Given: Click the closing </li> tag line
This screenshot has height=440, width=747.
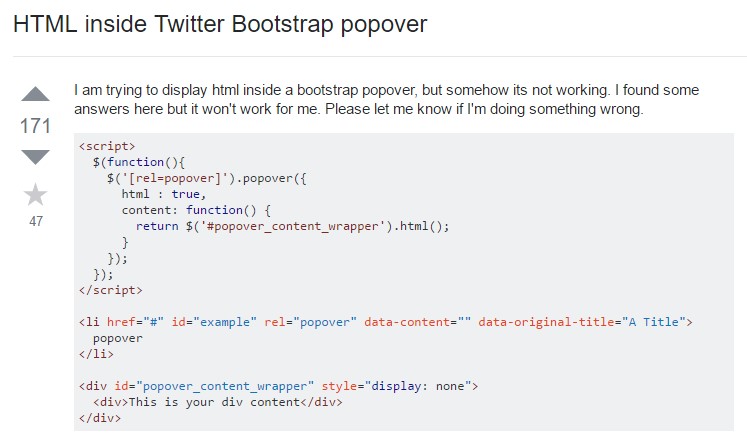Looking at the screenshot, I should 96,354.
